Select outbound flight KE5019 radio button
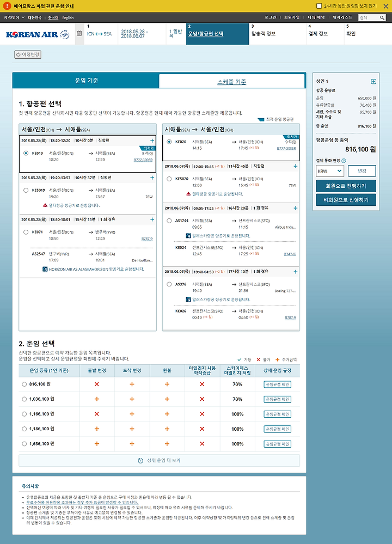 tap(26, 190)
